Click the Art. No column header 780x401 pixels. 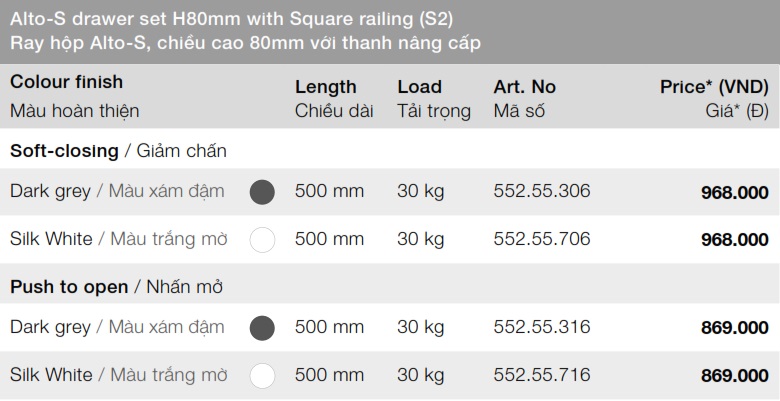click(524, 87)
